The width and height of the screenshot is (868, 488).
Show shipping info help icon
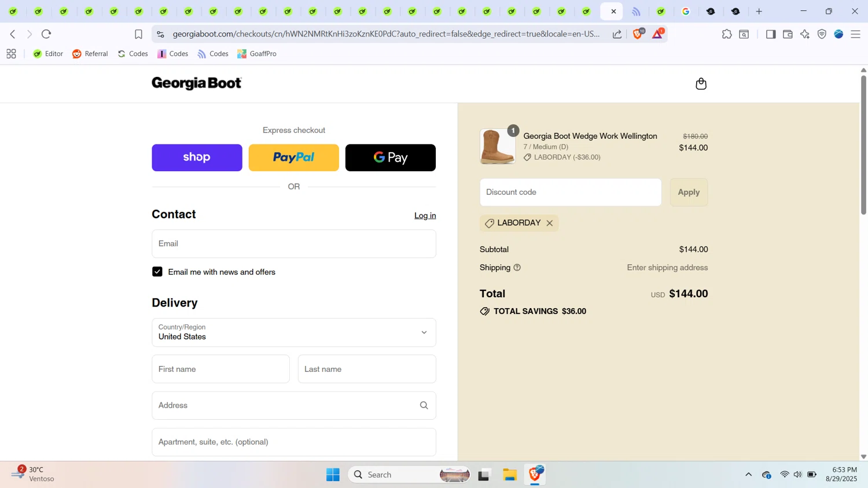[517, 268]
